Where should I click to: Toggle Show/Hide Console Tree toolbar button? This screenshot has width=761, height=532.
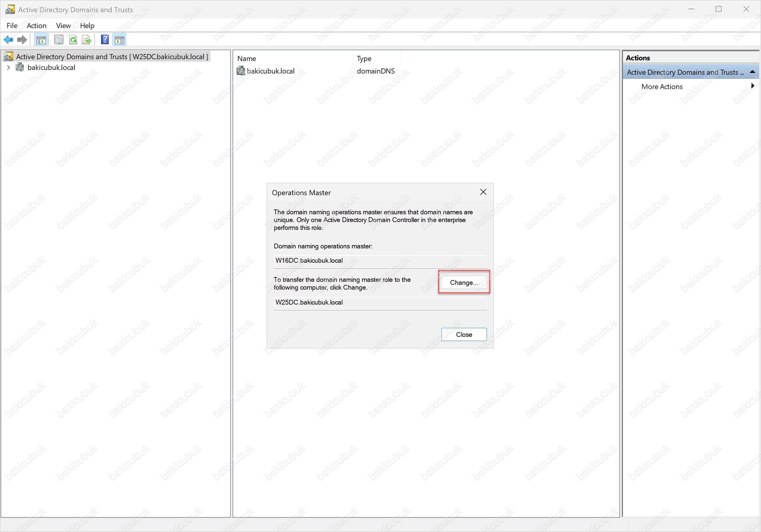(41, 40)
